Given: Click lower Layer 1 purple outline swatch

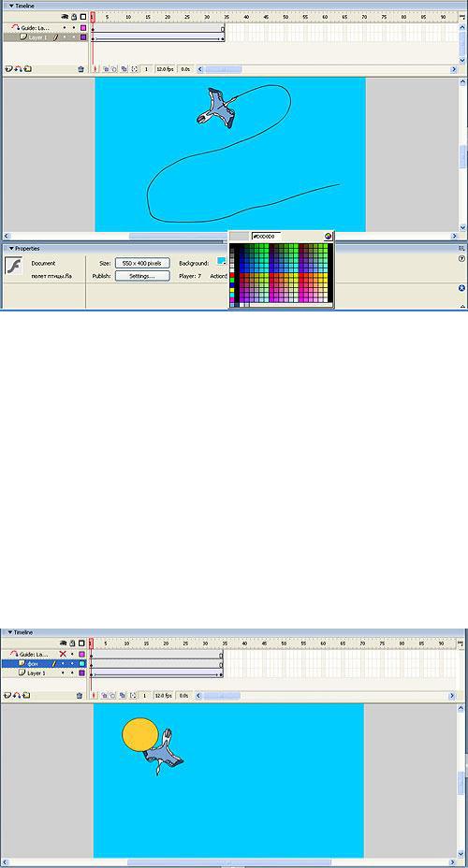Looking at the screenshot, I should [x=82, y=673].
